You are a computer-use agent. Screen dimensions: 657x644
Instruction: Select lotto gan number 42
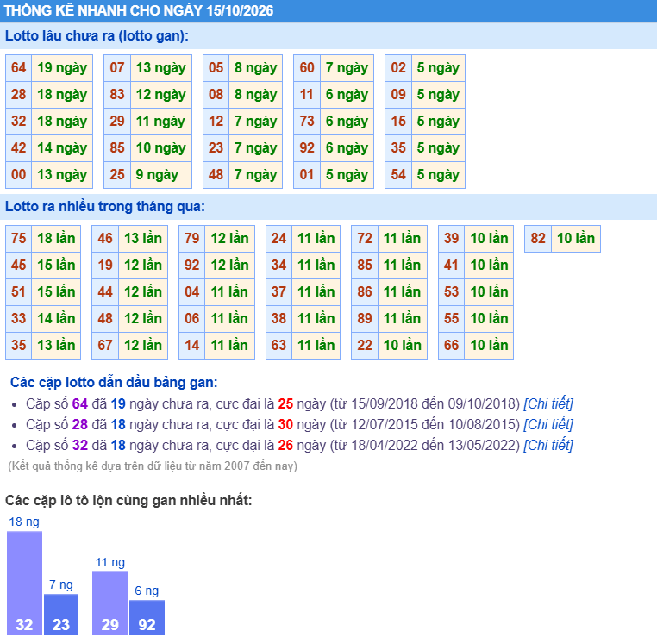click(x=18, y=148)
